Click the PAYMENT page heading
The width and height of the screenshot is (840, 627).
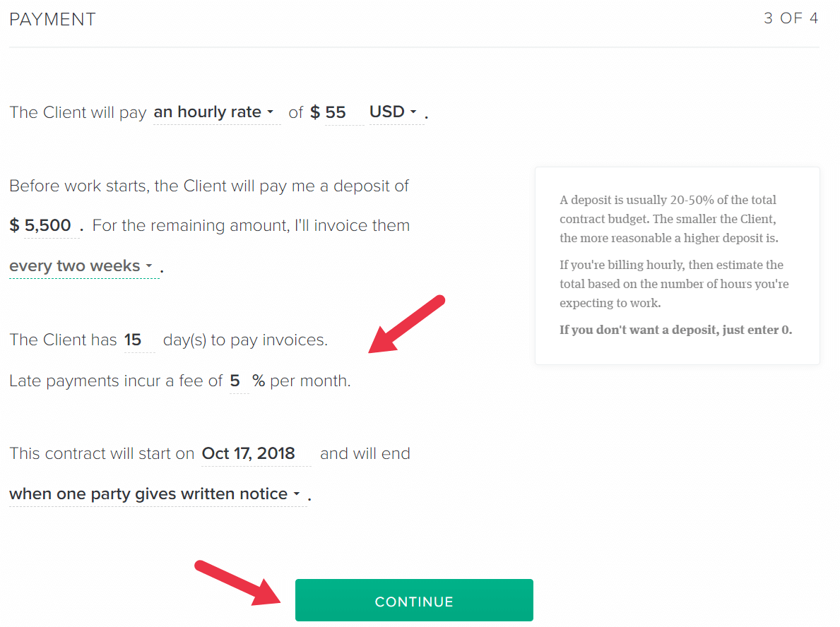tap(52, 19)
